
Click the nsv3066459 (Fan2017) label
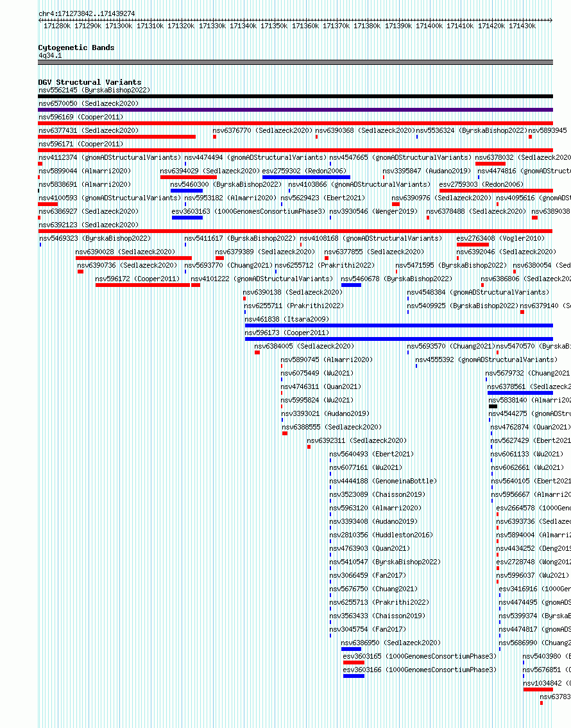[368, 575]
